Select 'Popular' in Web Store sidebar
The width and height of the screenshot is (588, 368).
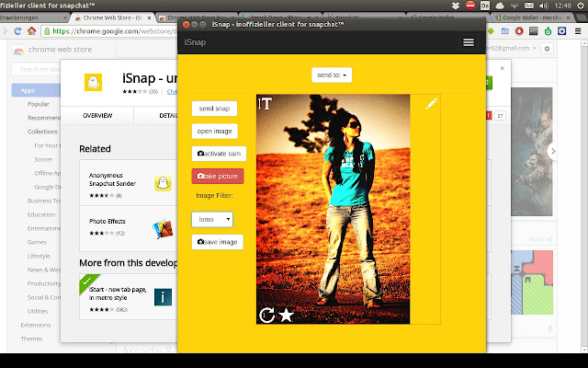(x=39, y=104)
